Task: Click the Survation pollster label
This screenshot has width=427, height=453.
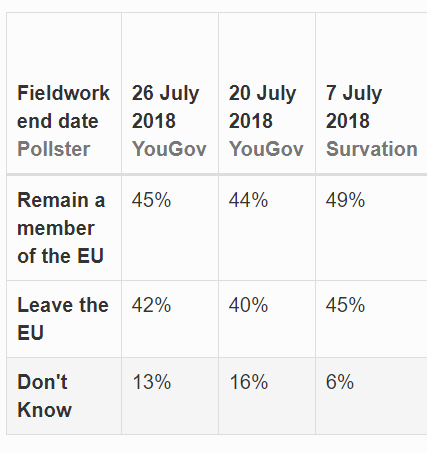Action: click(372, 149)
